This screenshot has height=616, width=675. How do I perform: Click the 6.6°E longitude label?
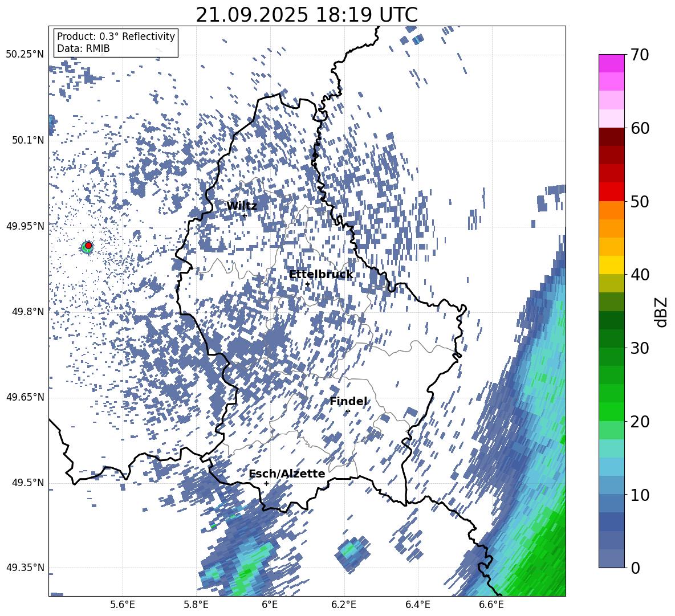point(491,605)
